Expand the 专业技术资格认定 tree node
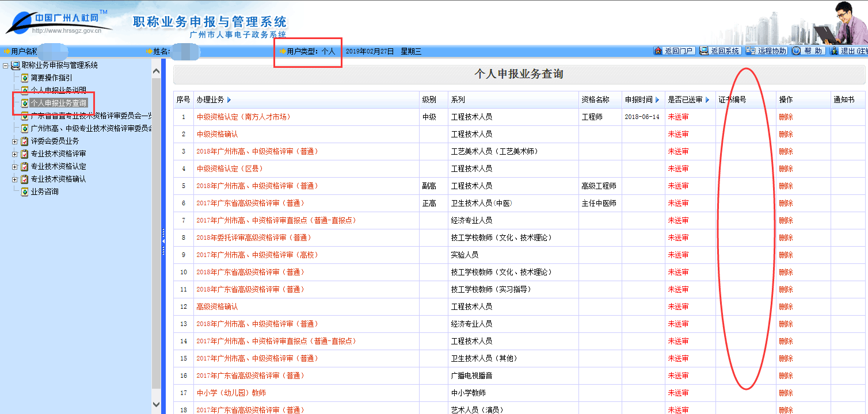 (x=14, y=166)
